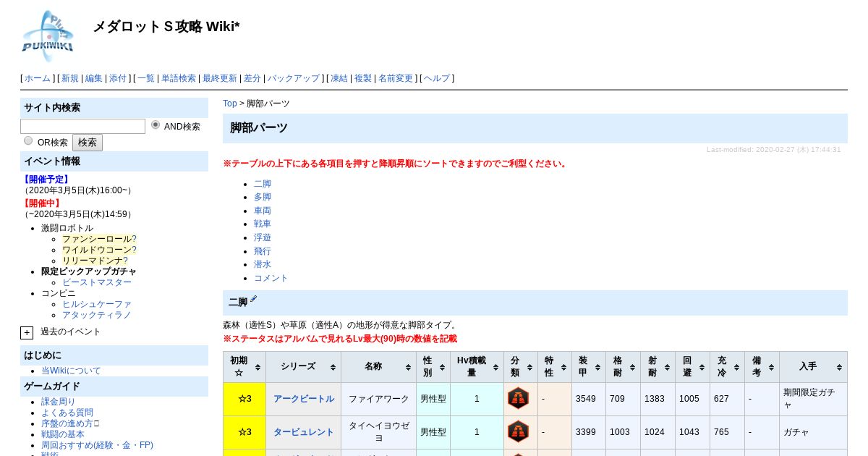Image resolution: width=868 pixels, height=456 pixels.
Task: Open 課金周り guide link
Action: point(58,402)
